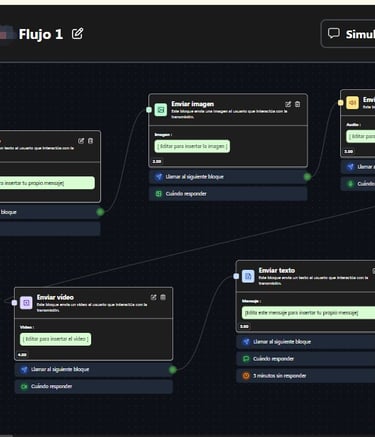375x437 pixels.
Task: Select output connector of Enviar video block
Action: tap(173, 369)
